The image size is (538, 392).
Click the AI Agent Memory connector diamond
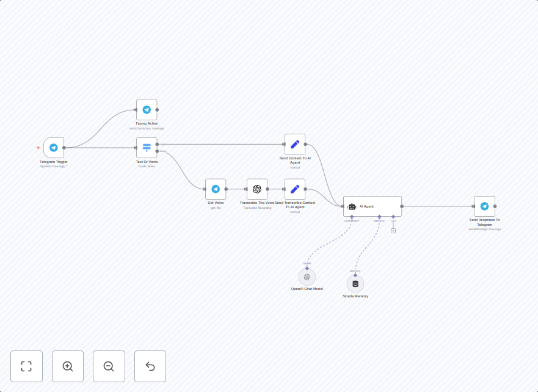pyautogui.click(x=379, y=217)
